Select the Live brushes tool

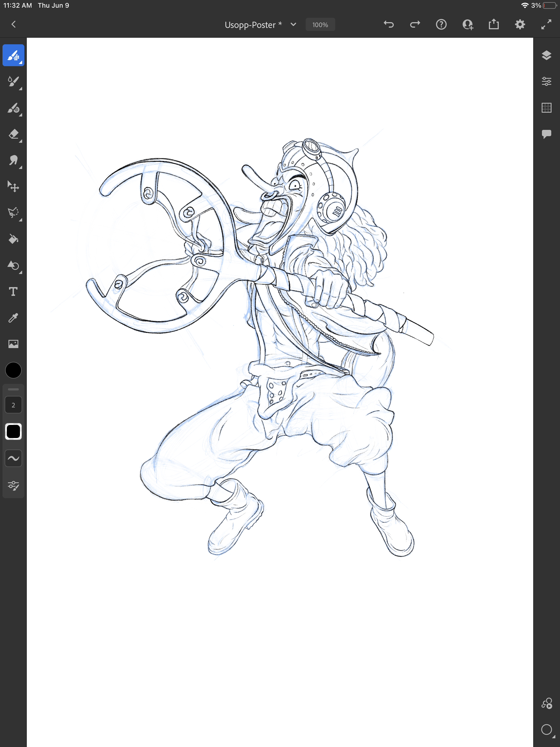point(13,81)
